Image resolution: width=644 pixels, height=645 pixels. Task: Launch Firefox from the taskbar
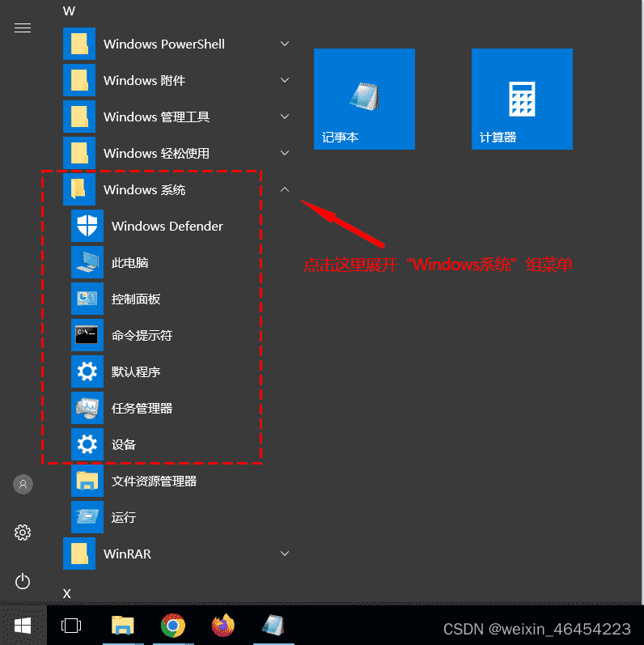tap(223, 626)
